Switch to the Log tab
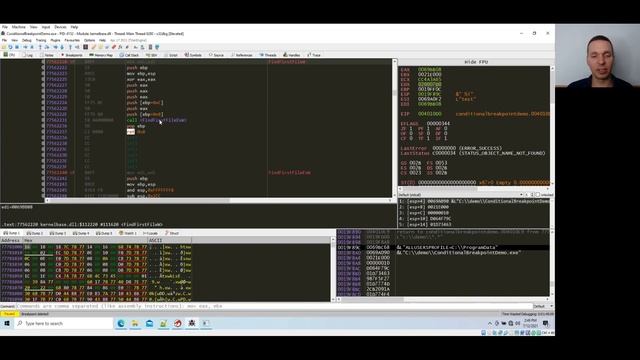Image resolution: width=640 pixels, height=360 pixels. (28, 55)
